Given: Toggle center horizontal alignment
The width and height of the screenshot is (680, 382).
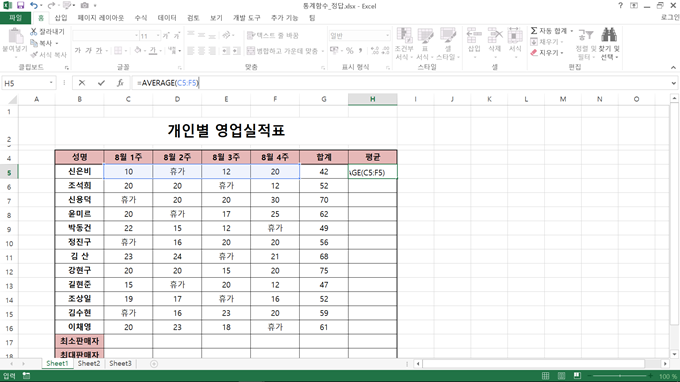Looking at the screenshot, I should point(201,51).
